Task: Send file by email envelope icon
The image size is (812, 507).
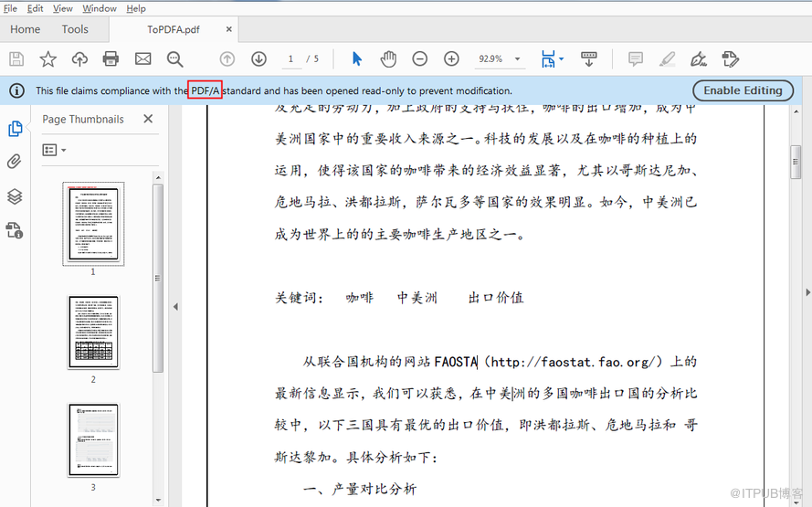Action: (142, 59)
